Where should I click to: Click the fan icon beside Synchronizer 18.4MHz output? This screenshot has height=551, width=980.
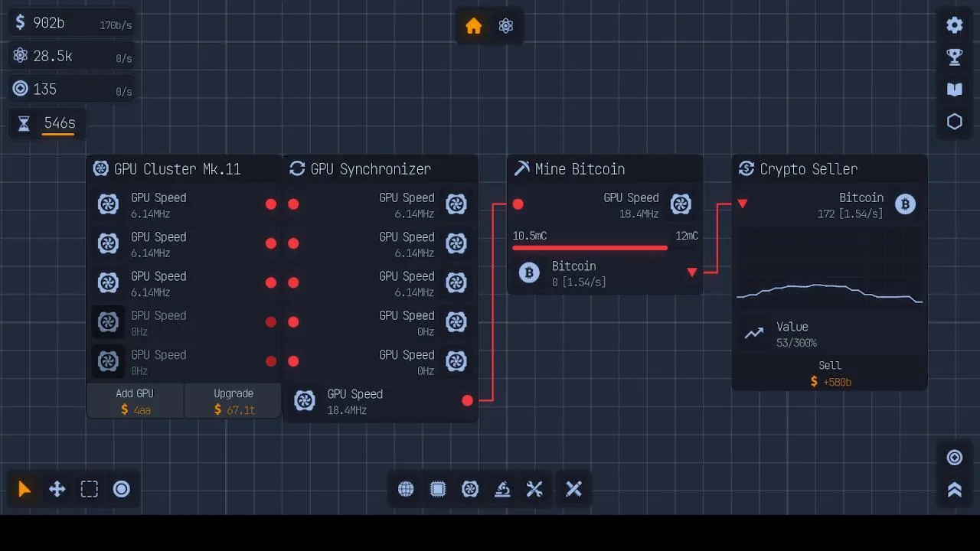pos(305,400)
